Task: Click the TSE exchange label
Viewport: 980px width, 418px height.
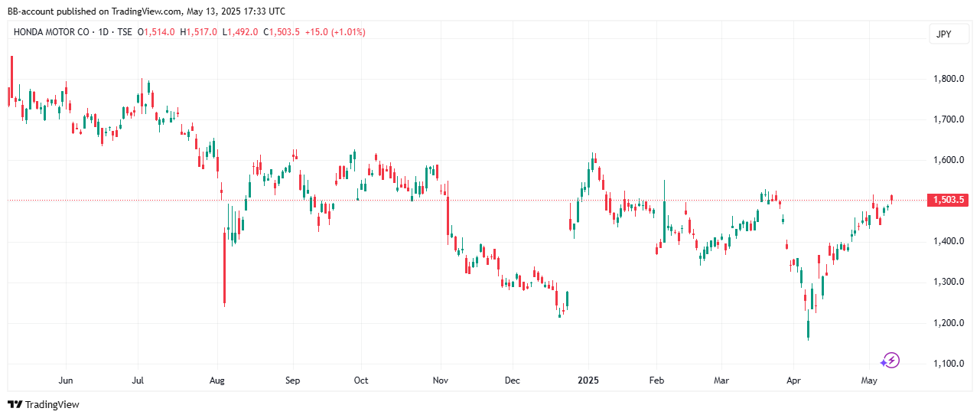Action: tap(123, 32)
